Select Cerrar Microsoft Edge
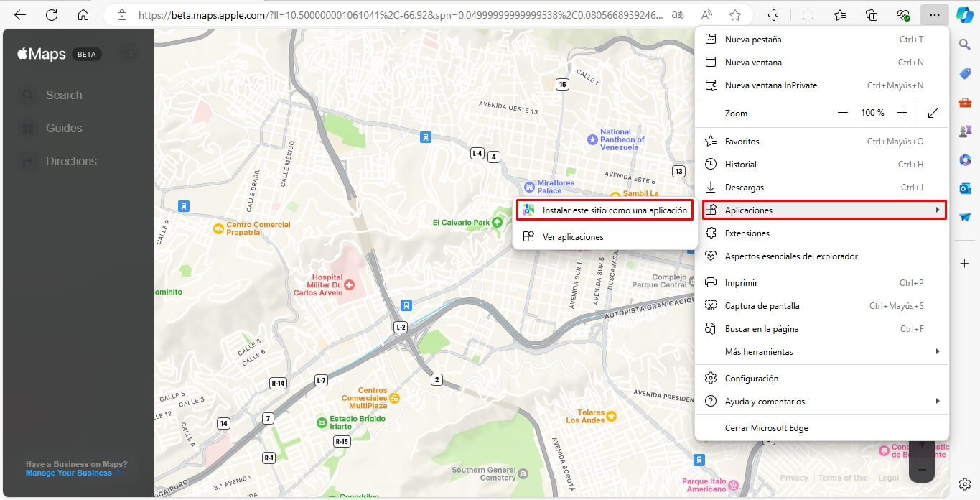 [x=822, y=428]
